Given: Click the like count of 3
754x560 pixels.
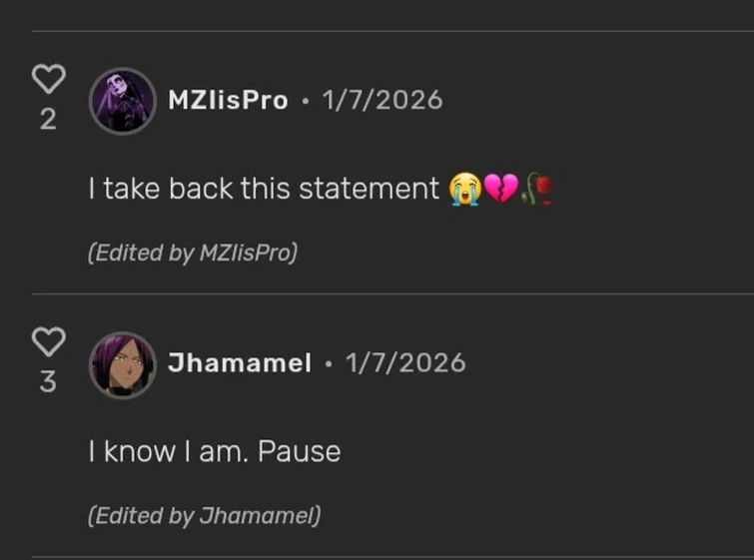Looking at the screenshot, I should pos(48,383).
